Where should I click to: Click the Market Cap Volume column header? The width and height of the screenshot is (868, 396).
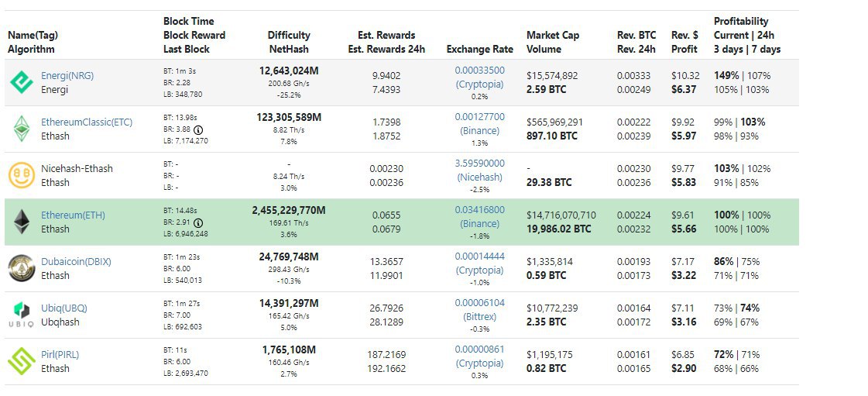point(553,42)
